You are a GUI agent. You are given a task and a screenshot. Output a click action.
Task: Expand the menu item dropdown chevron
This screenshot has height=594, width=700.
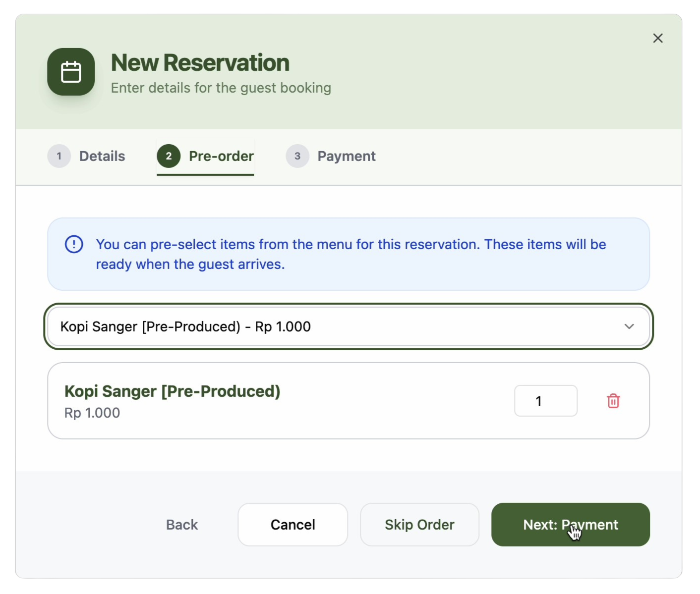[x=629, y=326]
